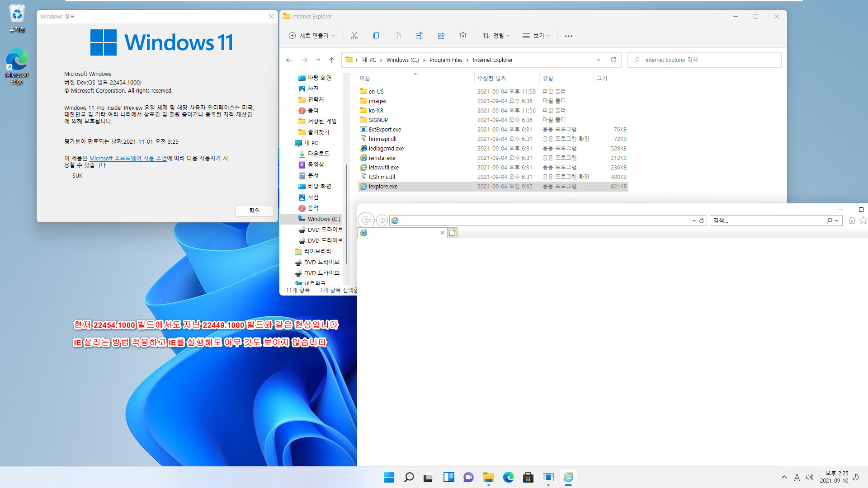Select 라이브러리 in the navigation pane
868x488 pixels.
313,251
